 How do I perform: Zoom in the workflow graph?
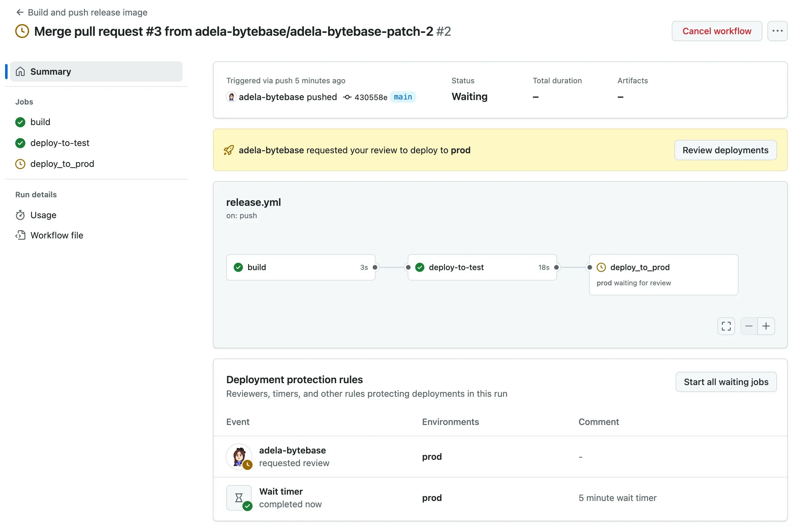coord(766,326)
